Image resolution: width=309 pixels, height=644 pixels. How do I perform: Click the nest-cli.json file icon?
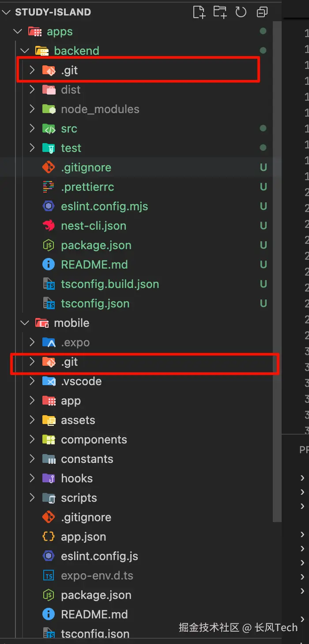coord(48,226)
